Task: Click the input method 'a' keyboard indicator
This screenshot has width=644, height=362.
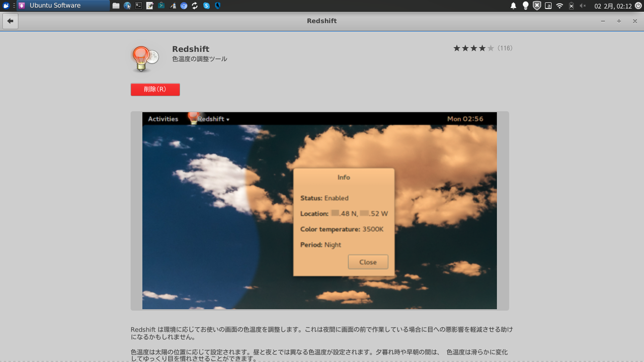Action: (x=548, y=6)
